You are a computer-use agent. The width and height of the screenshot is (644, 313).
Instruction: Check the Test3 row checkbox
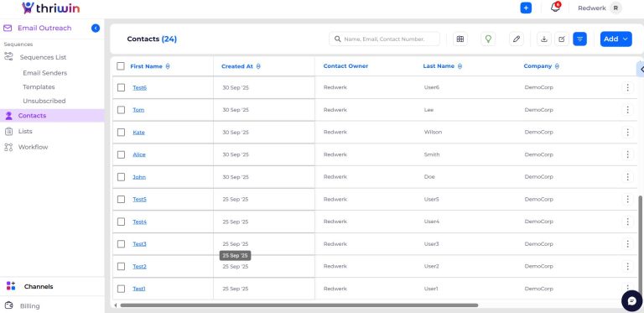pyautogui.click(x=121, y=244)
